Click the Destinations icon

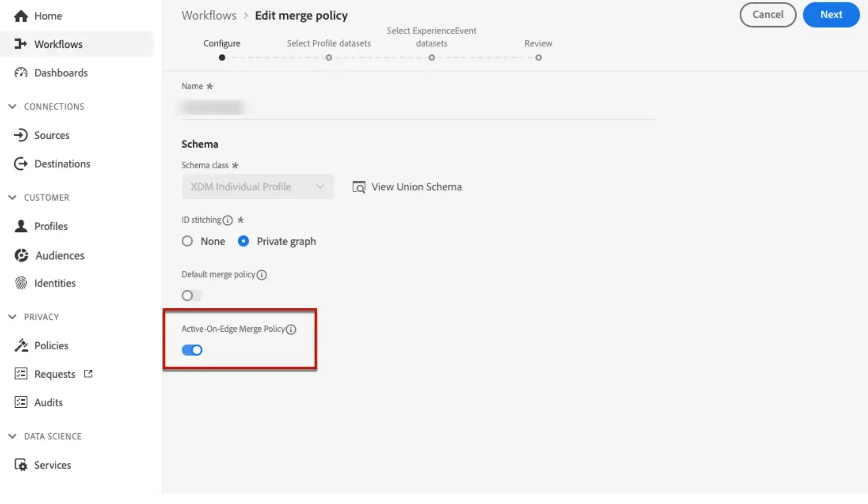tap(20, 164)
